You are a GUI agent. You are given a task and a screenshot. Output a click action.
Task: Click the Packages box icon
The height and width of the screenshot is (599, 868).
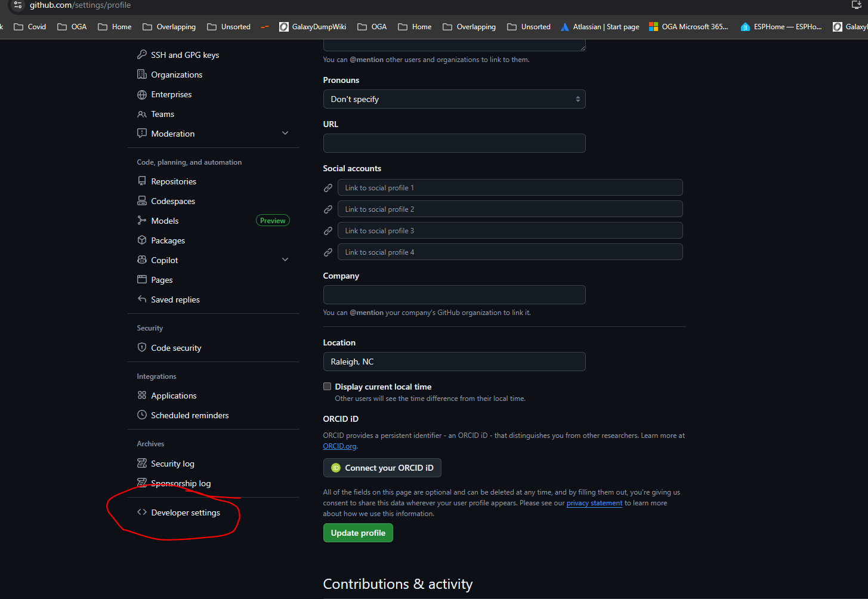tap(142, 240)
